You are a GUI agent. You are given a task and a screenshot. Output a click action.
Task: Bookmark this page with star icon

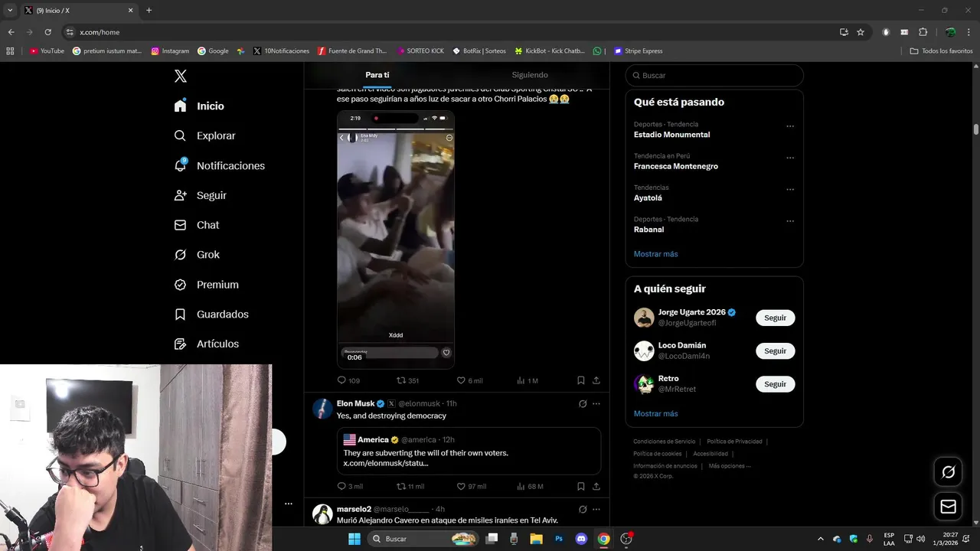[861, 32]
